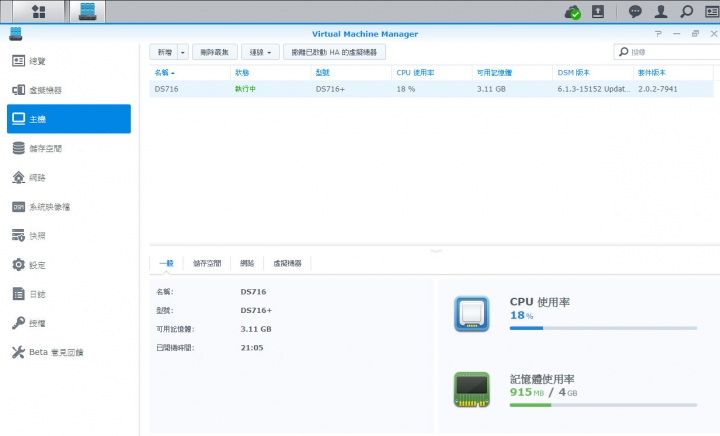Image resolution: width=720 pixels, height=436 pixels.
Task: Switch to 網路 tab in details panel
Action: coord(247,263)
